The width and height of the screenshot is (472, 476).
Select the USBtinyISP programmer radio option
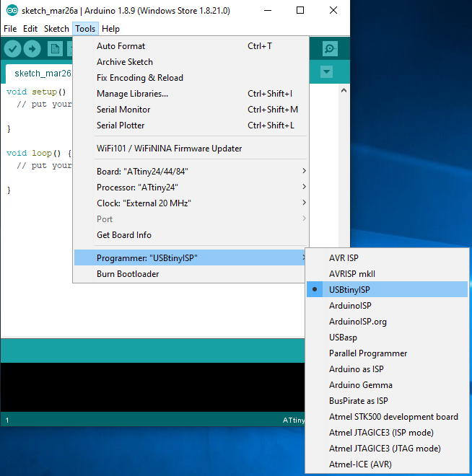[387, 290]
